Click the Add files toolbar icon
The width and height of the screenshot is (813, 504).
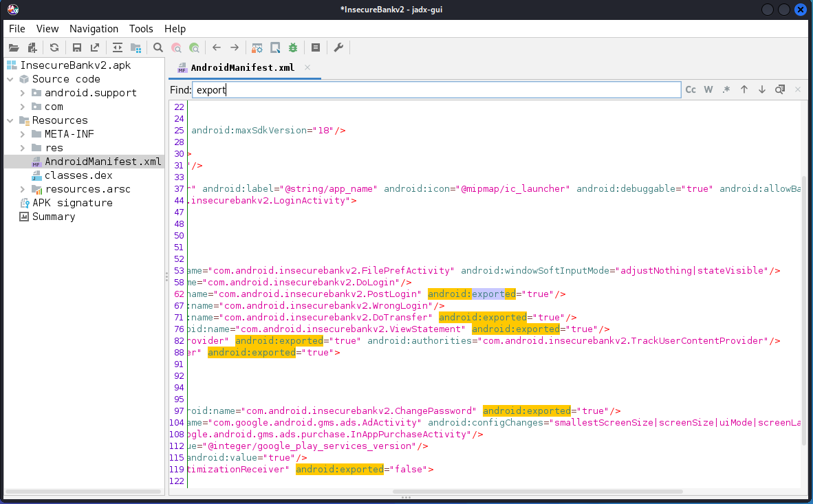(32, 47)
